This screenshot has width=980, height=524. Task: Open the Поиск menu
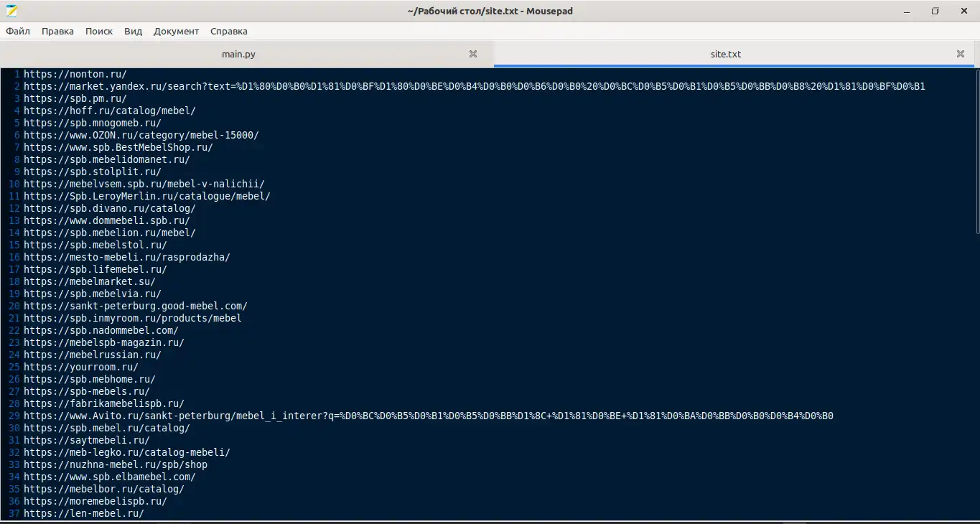[99, 31]
